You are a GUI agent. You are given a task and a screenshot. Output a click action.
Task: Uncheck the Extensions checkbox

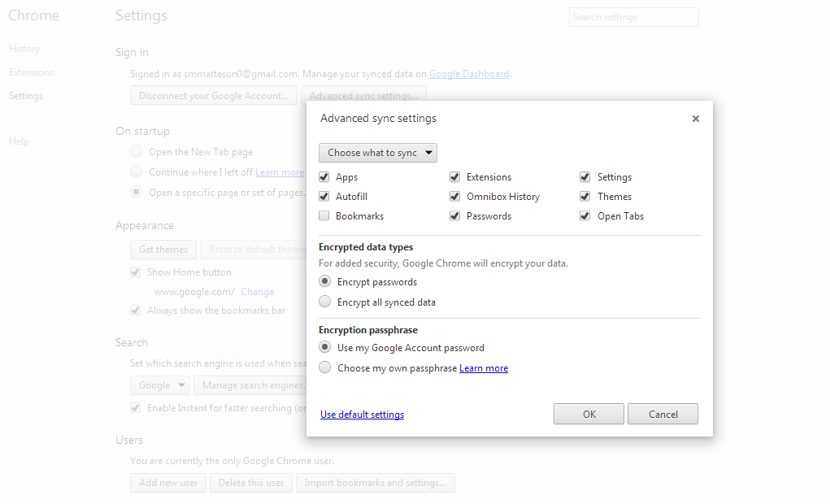pyautogui.click(x=455, y=177)
